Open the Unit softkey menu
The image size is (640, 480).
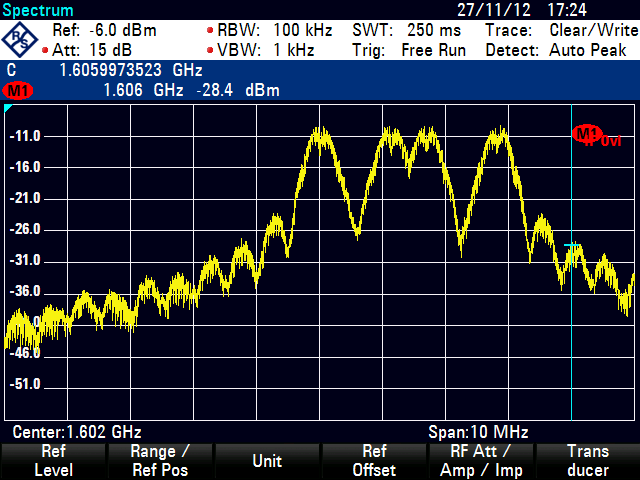(266, 461)
